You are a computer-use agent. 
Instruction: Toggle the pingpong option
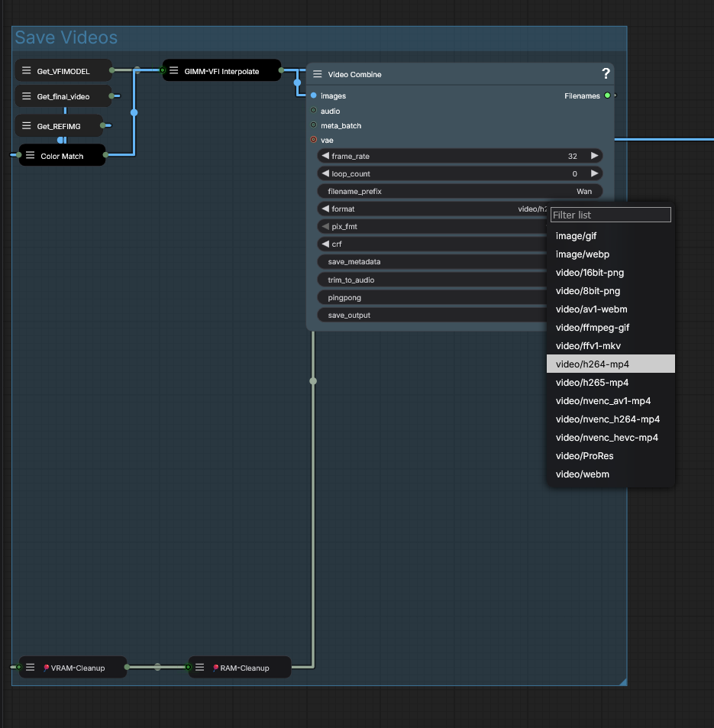[x=431, y=298]
